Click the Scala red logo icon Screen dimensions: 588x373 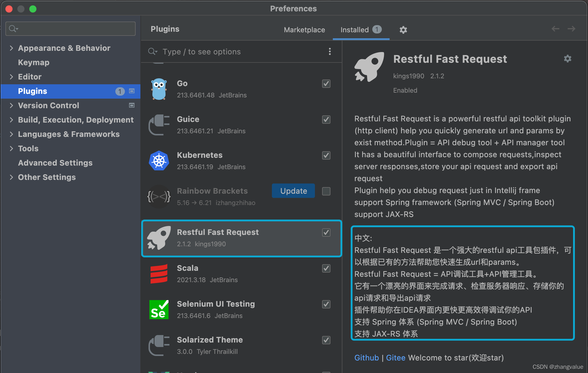[159, 274]
